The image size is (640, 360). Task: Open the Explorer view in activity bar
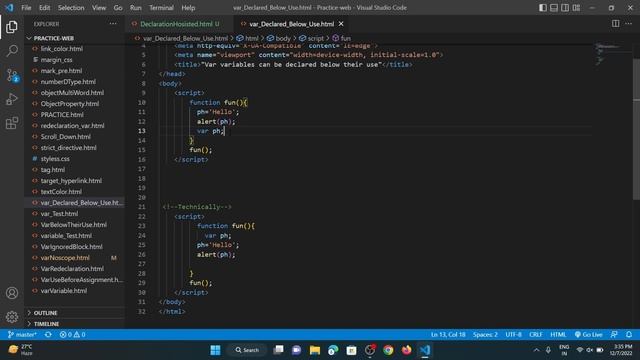click(12, 27)
